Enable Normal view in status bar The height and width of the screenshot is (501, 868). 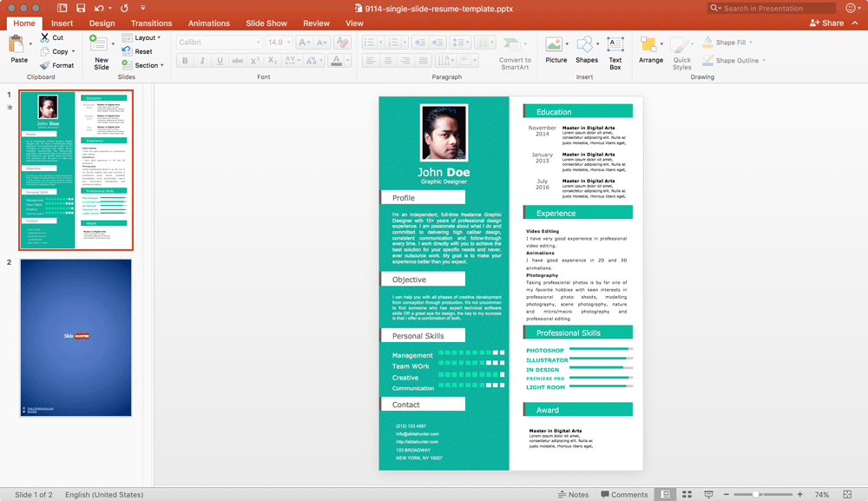[665, 494]
